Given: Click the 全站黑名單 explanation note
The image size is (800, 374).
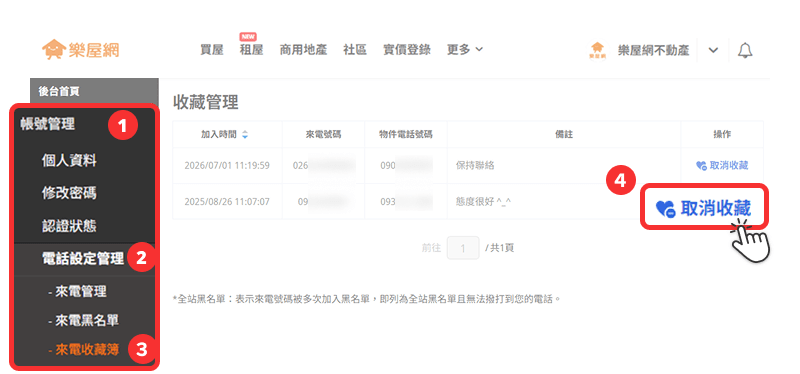Looking at the screenshot, I should pos(366,298).
